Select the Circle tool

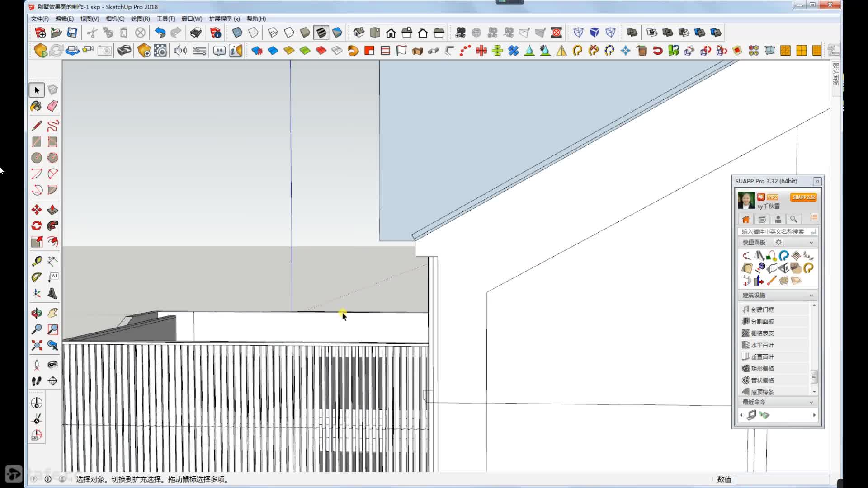[37, 158]
